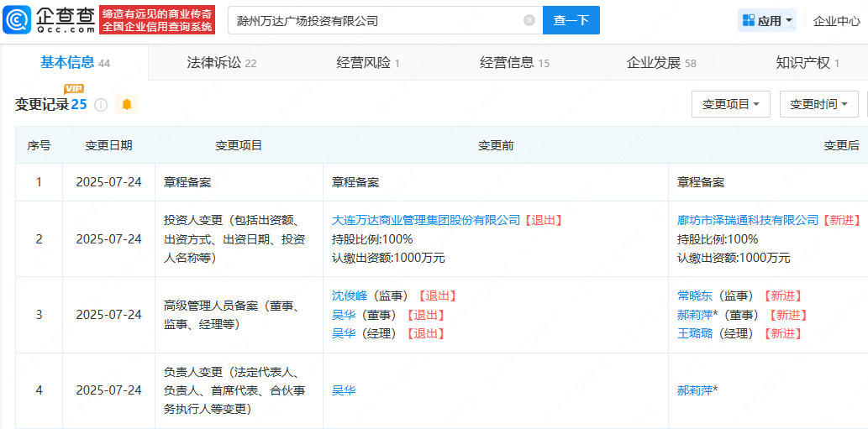Viewport: 868px width, 429px height.
Task: Expand the 变更时间 filter dropdown
Action: click(818, 104)
